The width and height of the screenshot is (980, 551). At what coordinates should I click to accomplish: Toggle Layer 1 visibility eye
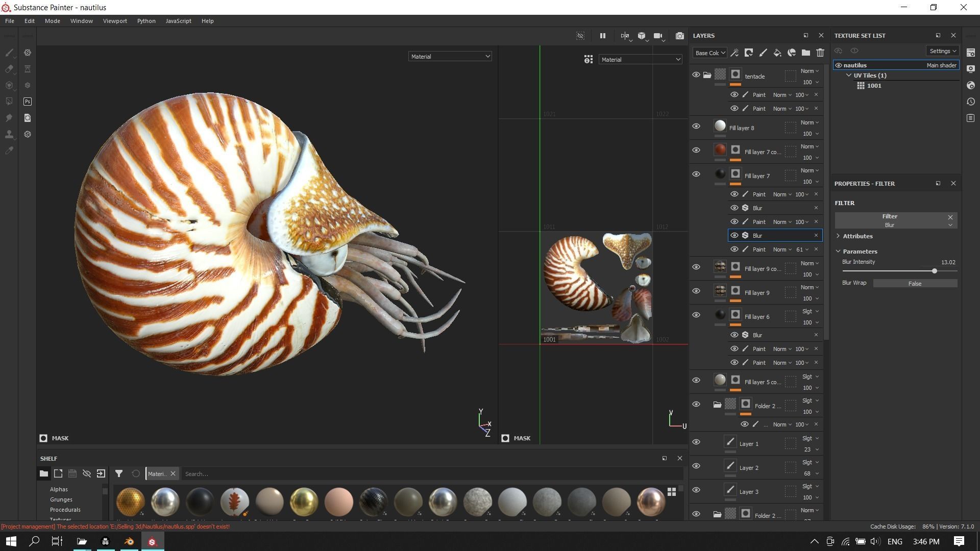(x=696, y=442)
